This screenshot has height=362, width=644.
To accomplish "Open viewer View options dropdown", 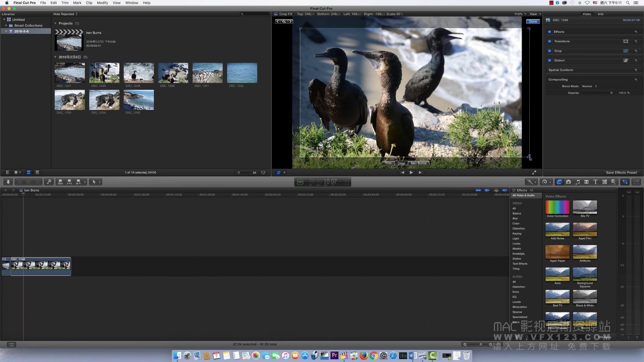I will (x=535, y=14).
